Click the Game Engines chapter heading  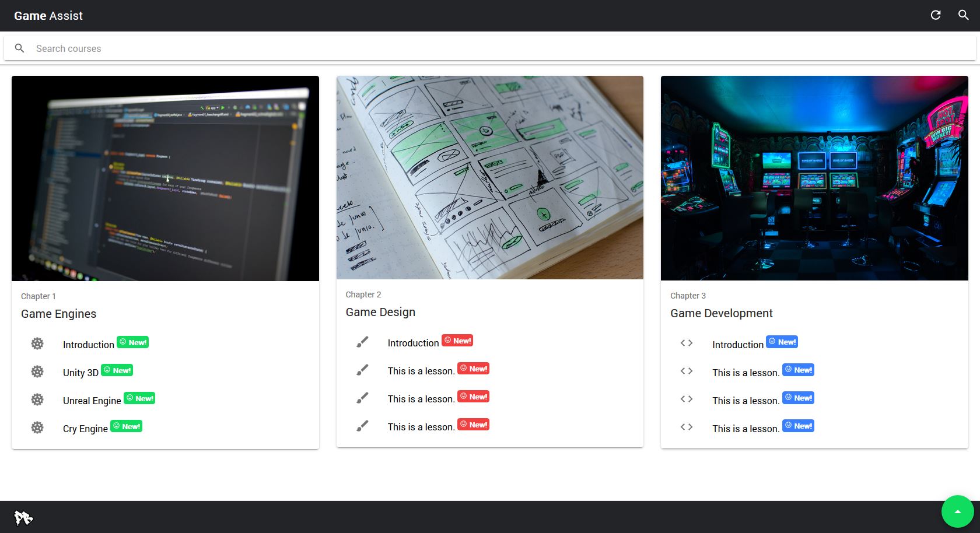pos(59,314)
